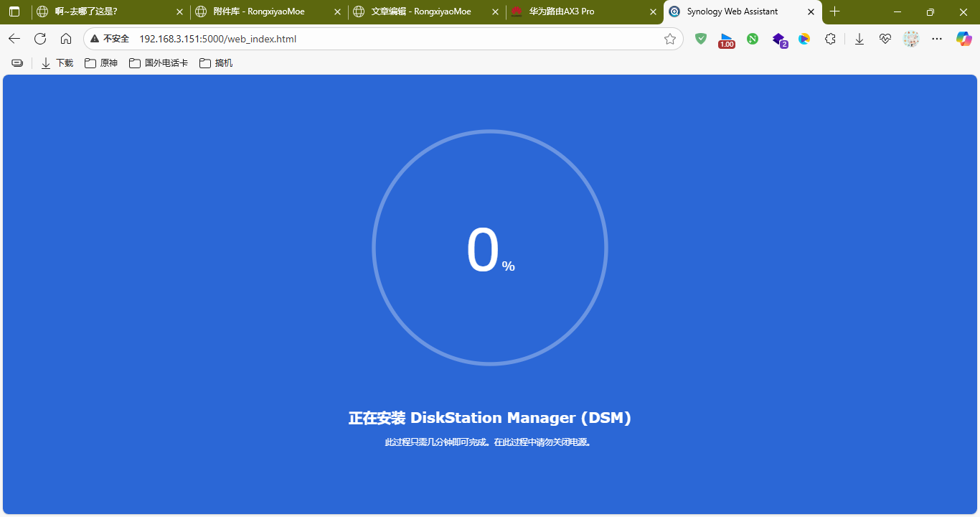Minimize the browser window

(897, 11)
